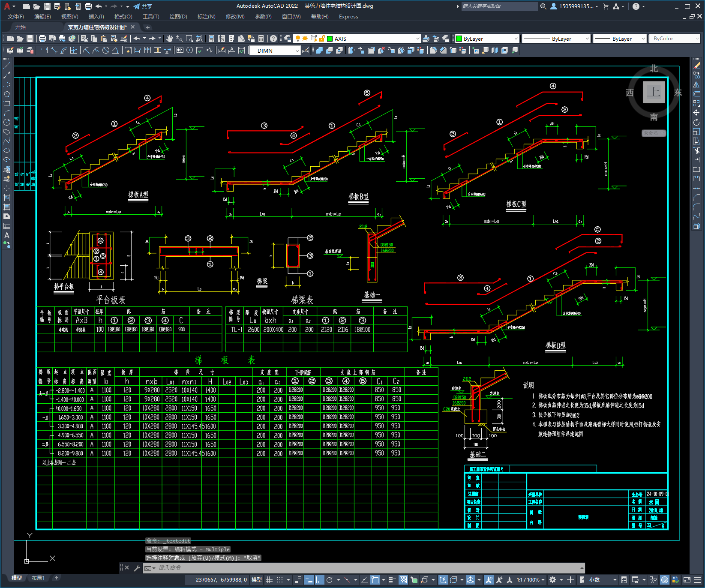
Task: Click the Clean Screen icon in status bar
Action: 687,580
